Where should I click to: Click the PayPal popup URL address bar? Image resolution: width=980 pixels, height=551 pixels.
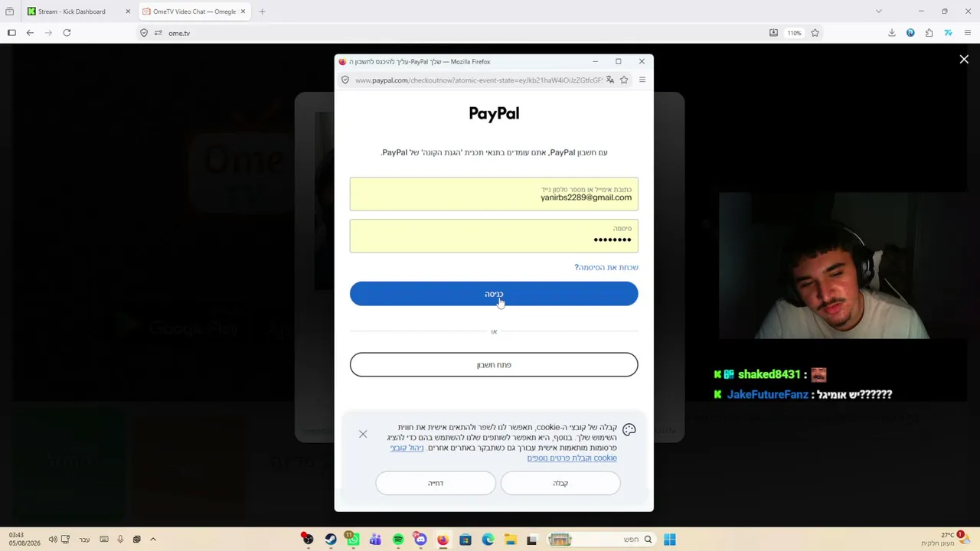479,80
